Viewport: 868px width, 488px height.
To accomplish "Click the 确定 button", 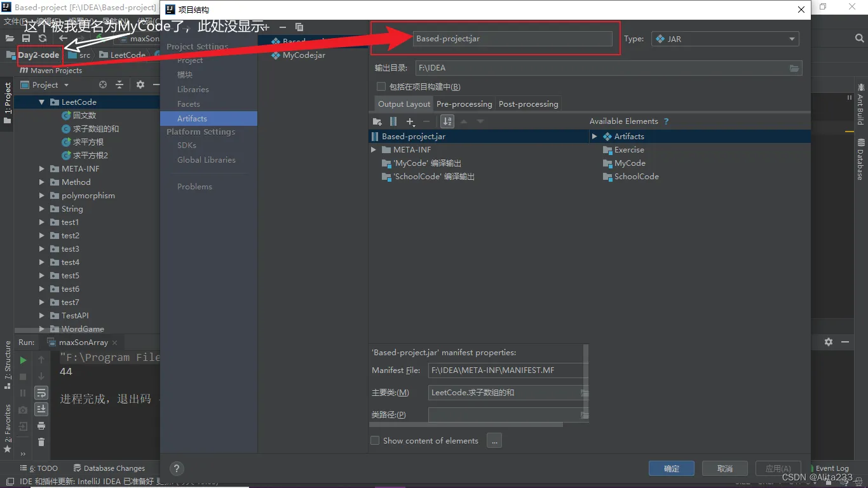I will (672, 468).
